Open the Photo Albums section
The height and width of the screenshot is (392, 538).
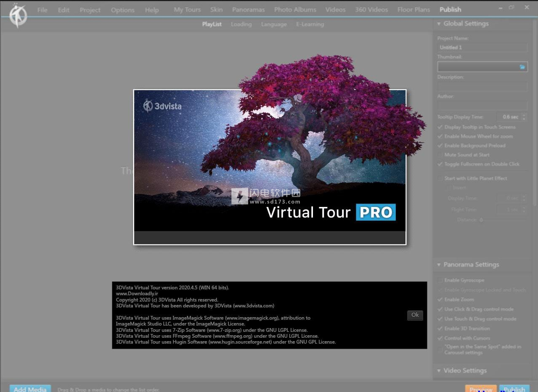click(295, 9)
